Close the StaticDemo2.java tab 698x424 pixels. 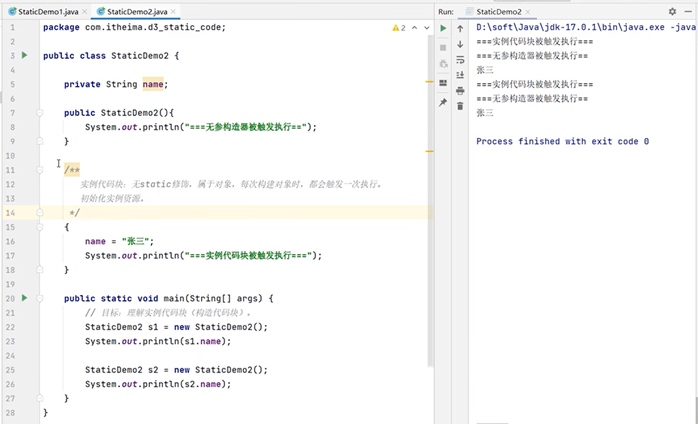pyautogui.click(x=173, y=12)
